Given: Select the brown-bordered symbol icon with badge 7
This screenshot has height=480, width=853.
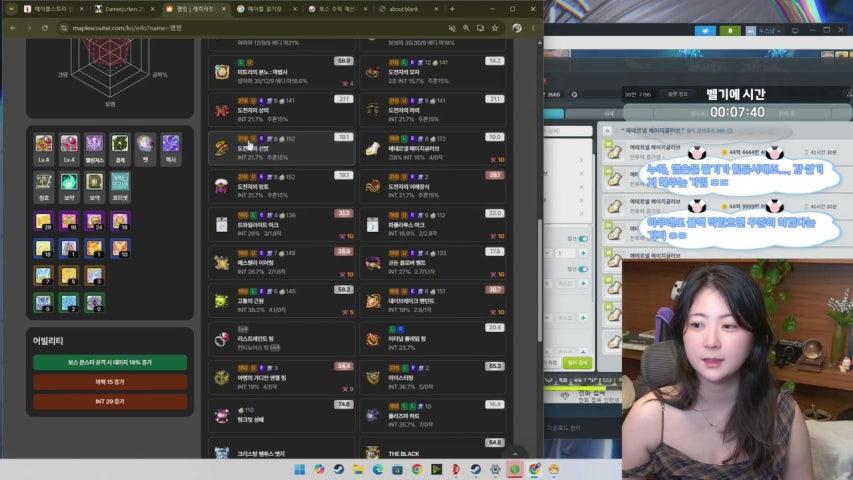Looking at the screenshot, I should click(44, 275).
